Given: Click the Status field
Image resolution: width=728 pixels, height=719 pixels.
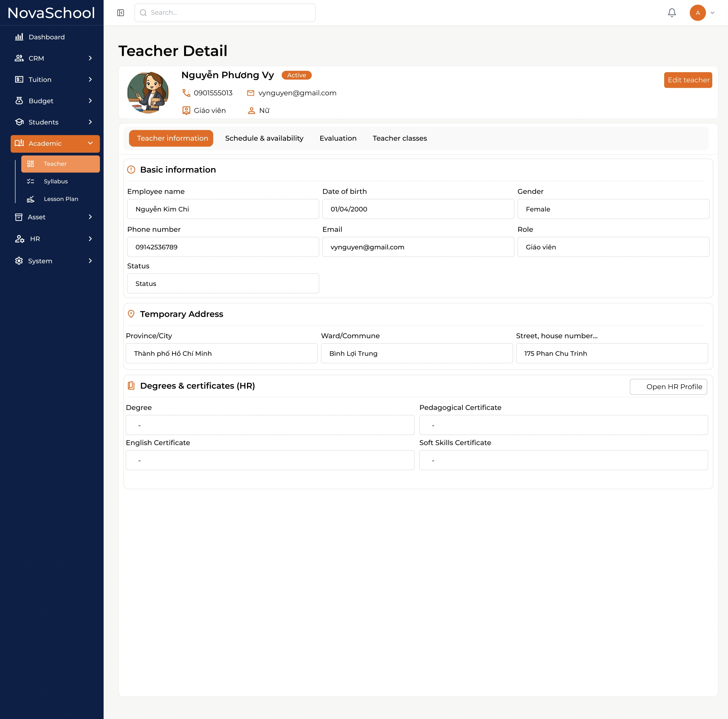Looking at the screenshot, I should [x=223, y=283].
